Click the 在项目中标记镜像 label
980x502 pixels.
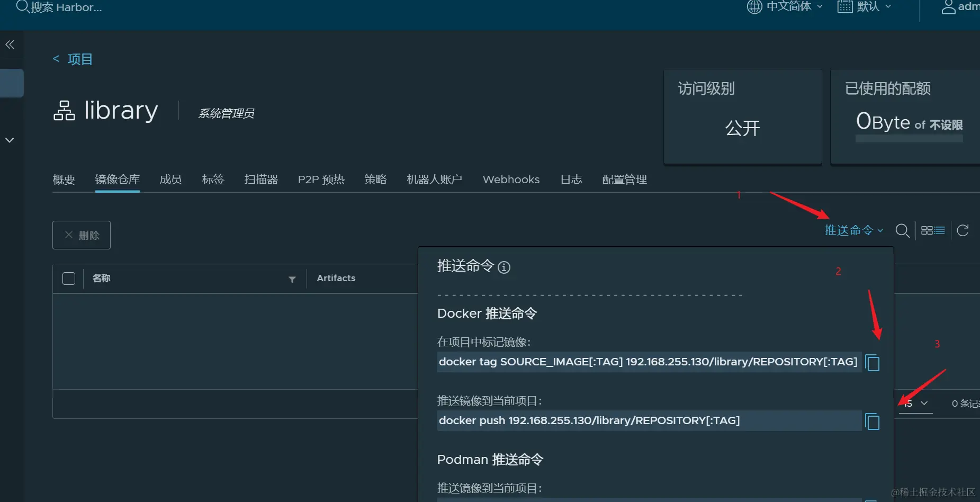tap(484, 342)
